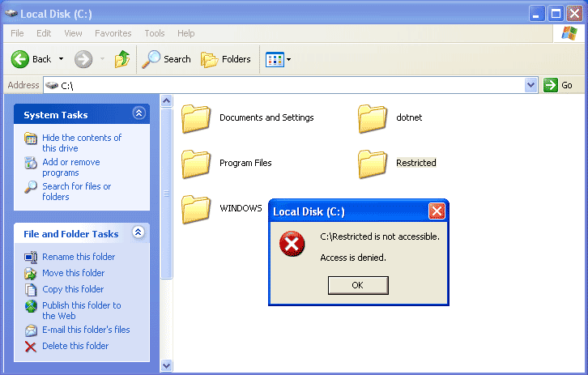This screenshot has height=375, width=588.
Task: Click the drive icon in title bar
Action: (x=11, y=14)
